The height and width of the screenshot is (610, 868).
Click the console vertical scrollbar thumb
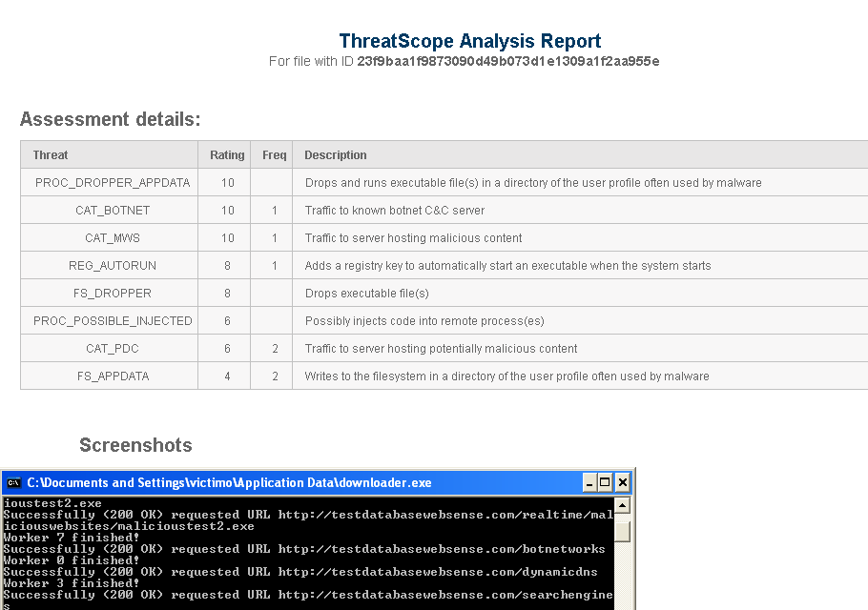[622, 532]
